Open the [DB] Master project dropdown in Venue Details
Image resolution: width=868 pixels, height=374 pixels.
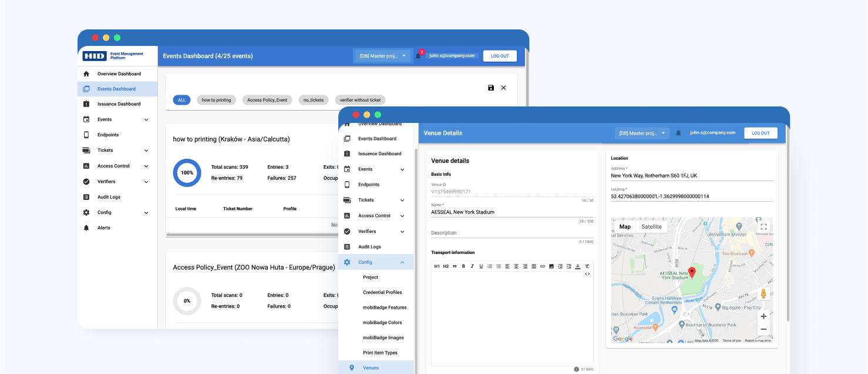pos(642,133)
